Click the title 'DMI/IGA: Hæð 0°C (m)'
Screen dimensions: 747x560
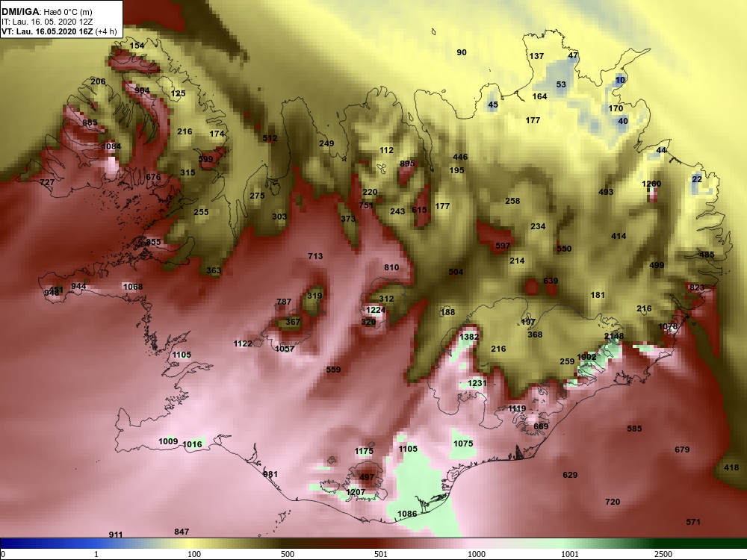(x=47, y=12)
